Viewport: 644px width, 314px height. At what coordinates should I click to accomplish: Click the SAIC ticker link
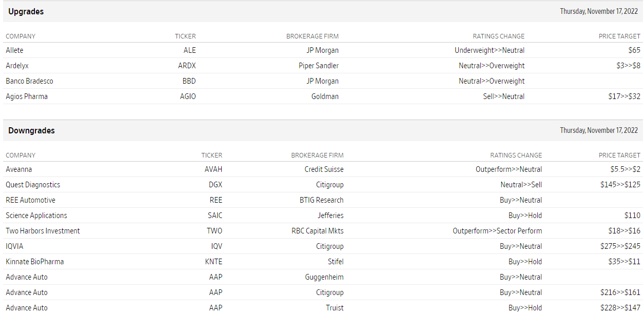point(215,215)
